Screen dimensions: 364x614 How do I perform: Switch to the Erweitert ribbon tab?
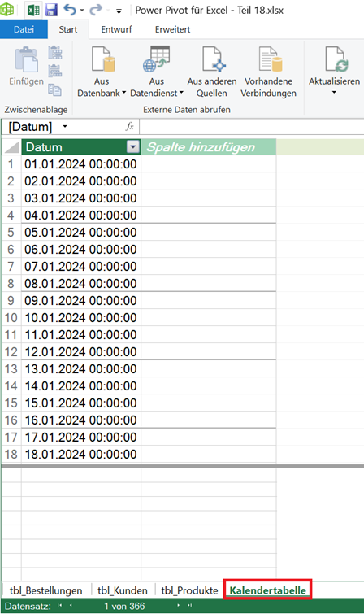(x=172, y=29)
